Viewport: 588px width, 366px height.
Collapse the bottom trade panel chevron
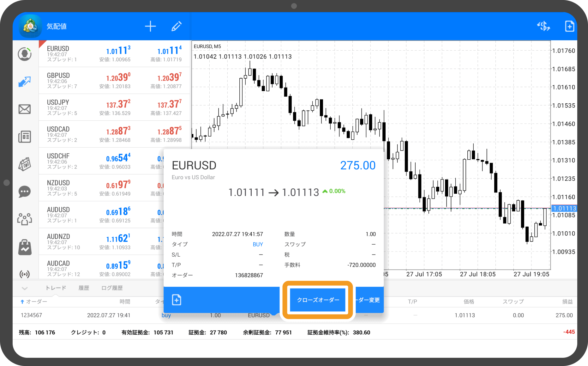25,288
